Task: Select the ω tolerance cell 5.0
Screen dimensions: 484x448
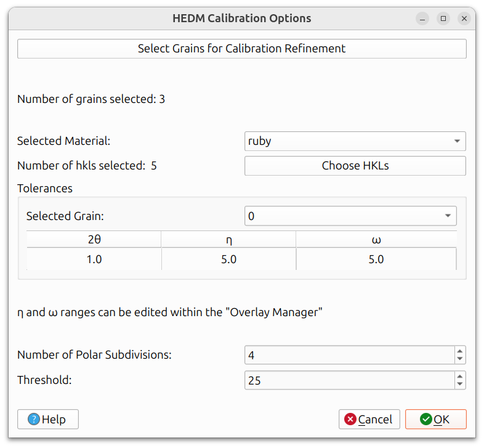Action: (x=376, y=259)
